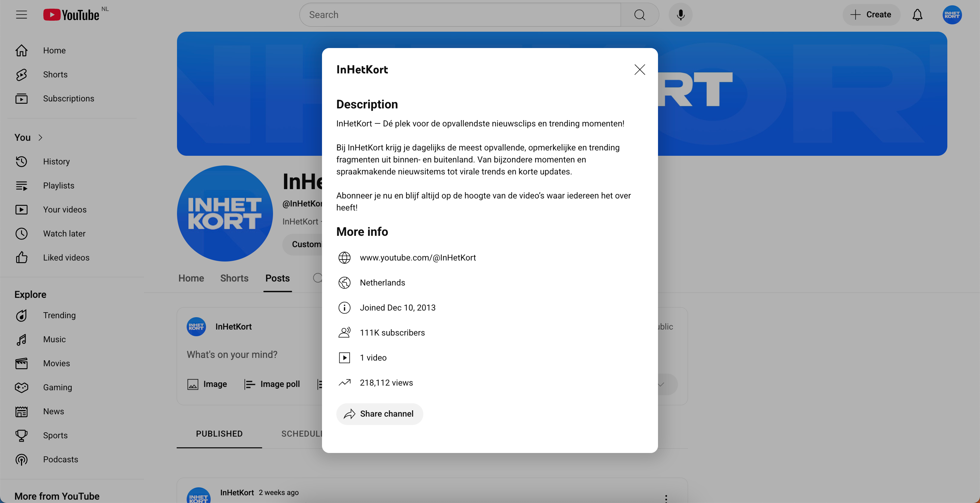Click '111K subscribers' text

click(392, 333)
